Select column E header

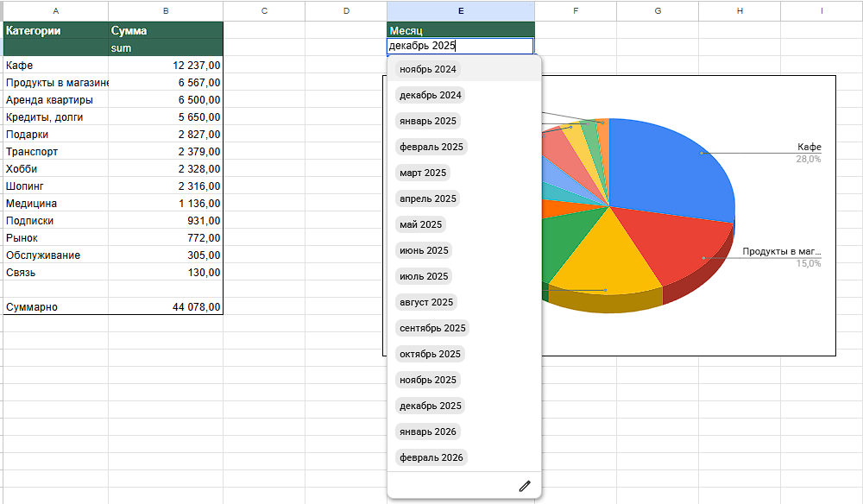coord(460,10)
